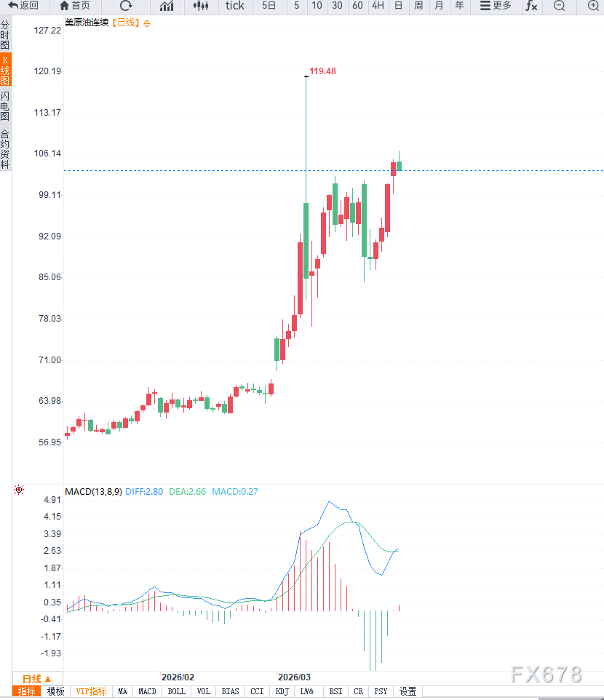Switch to the 4H timeframe
Viewport: 604px width, 700px height.
click(378, 6)
